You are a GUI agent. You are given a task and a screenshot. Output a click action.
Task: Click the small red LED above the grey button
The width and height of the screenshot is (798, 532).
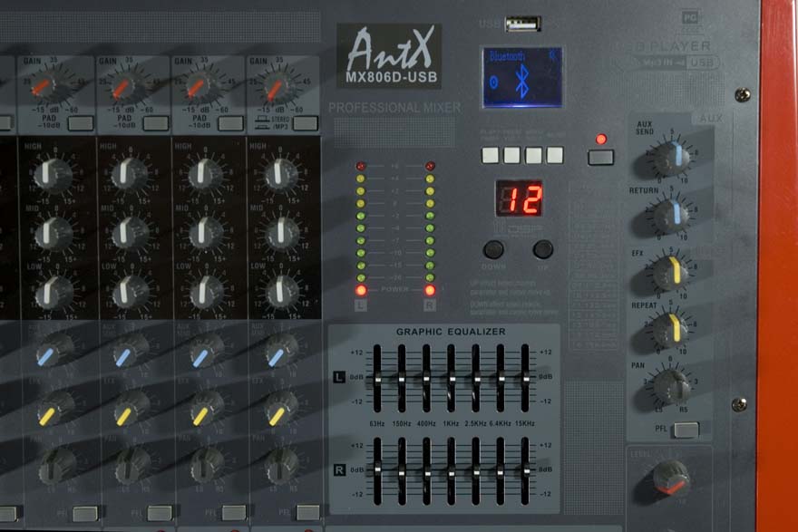pyautogui.click(x=601, y=139)
